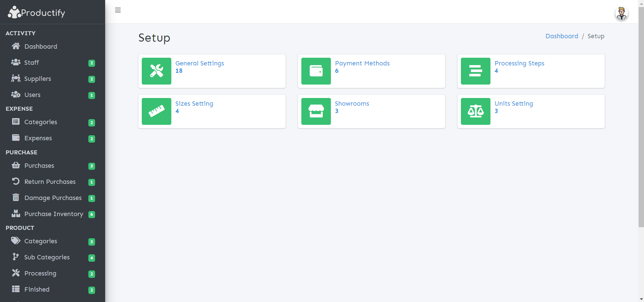Select the Units Setting scale icon
The image size is (644, 302).
pyautogui.click(x=475, y=111)
